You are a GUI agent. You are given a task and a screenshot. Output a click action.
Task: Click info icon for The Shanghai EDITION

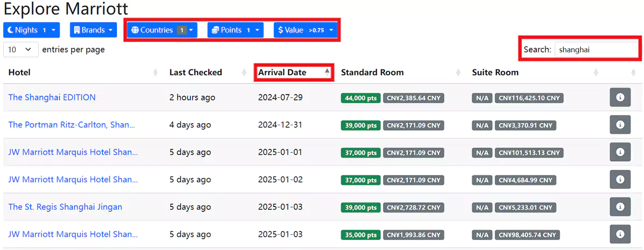point(620,97)
